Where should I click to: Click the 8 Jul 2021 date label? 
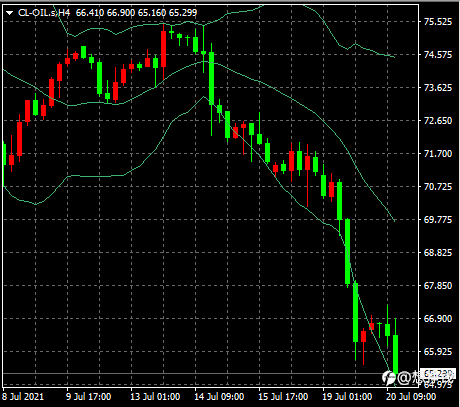[23, 397]
